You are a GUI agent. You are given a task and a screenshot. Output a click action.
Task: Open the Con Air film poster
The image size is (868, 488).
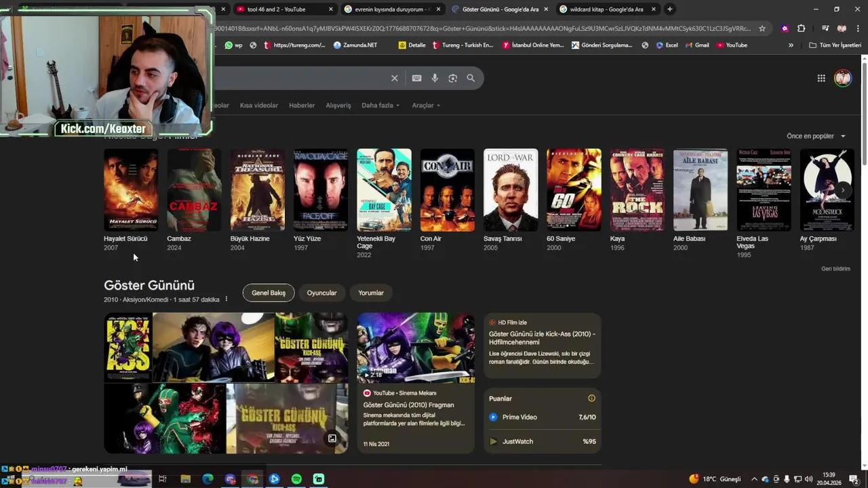(x=447, y=190)
